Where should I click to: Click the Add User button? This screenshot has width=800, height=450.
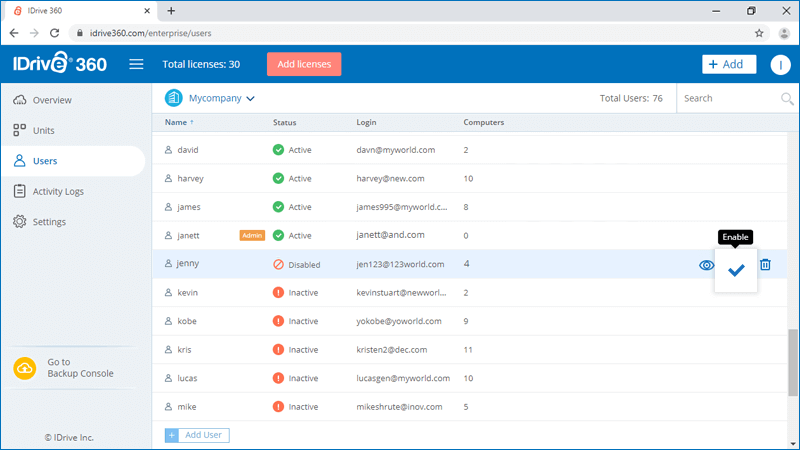click(197, 435)
